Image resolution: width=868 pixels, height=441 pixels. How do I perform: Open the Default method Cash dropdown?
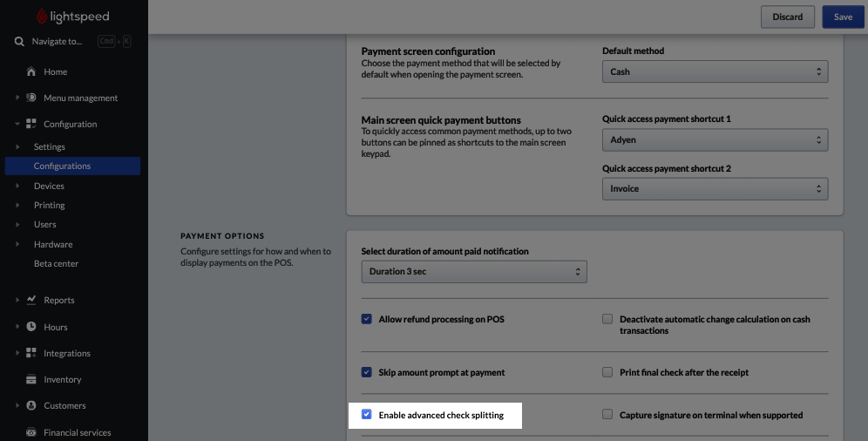tap(715, 71)
